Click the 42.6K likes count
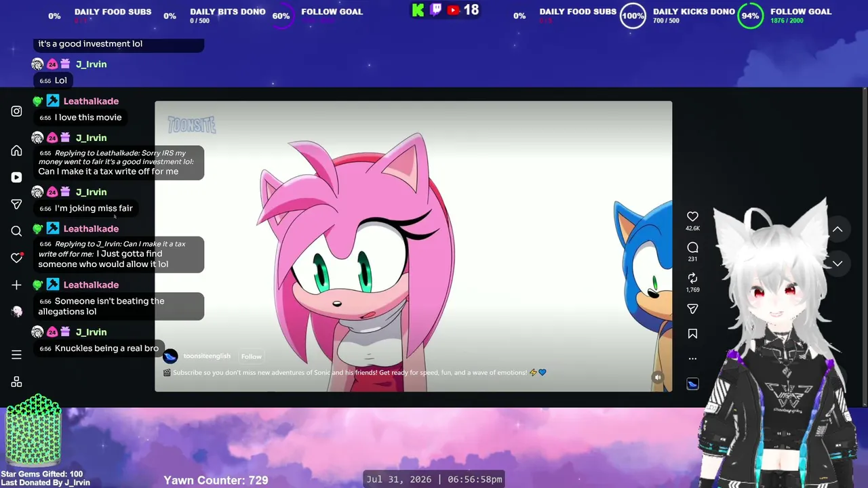Screen dimensions: 868x488 pyautogui.click(x=692, y=228)
